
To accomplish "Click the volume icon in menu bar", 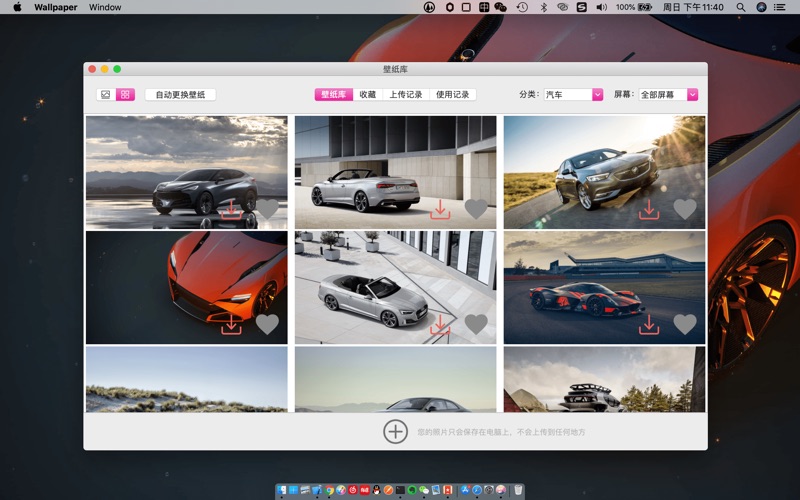I will click(x=601, y=7).
